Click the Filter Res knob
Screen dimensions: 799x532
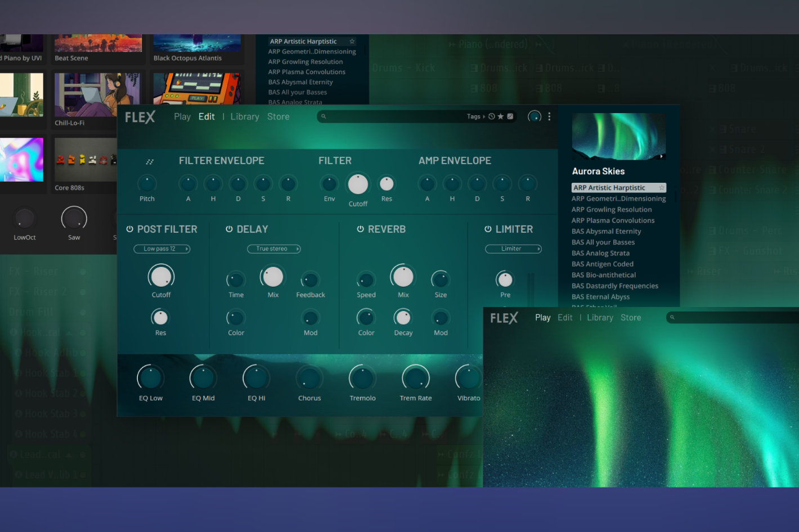coord(387,183)
